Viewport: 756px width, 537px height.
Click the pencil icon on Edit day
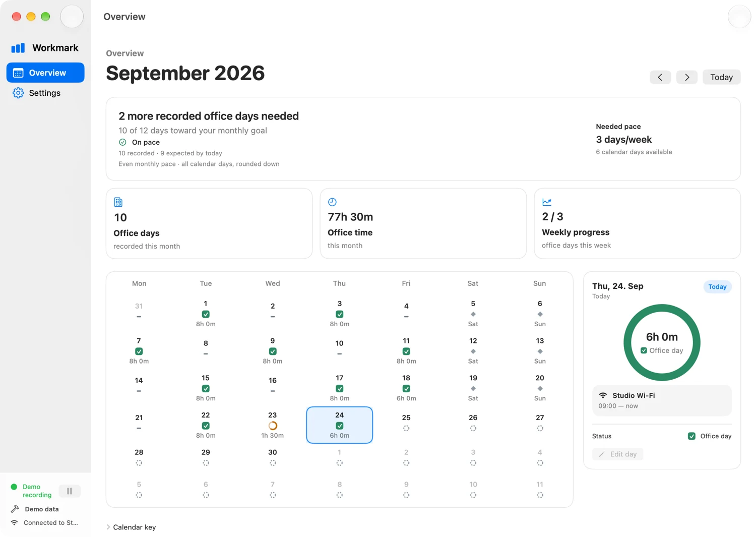(x=602, y=454)
